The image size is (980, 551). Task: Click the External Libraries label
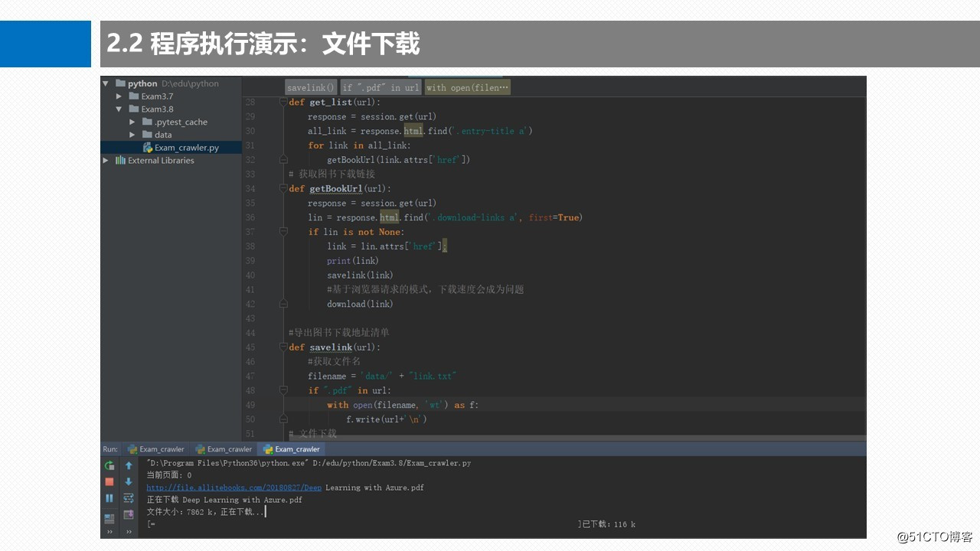click(x=161, y=161)
